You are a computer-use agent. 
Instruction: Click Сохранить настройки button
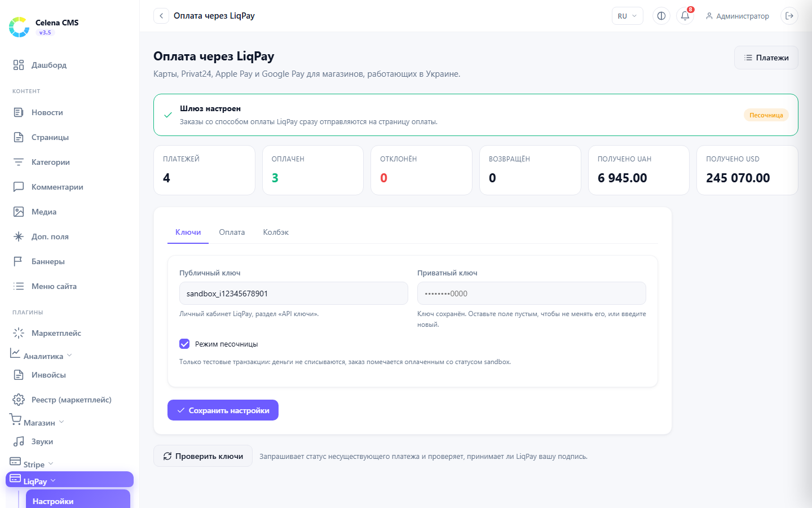(x=223, y=410)
